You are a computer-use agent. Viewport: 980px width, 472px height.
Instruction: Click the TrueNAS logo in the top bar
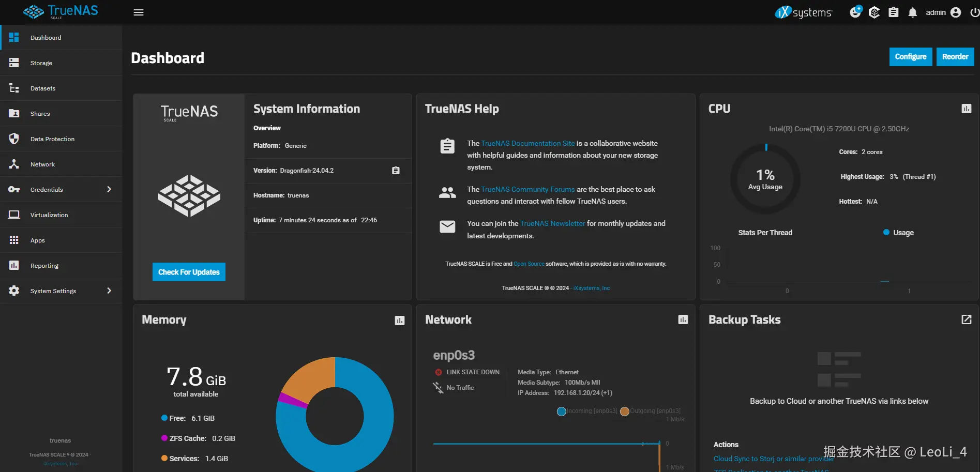61,11
